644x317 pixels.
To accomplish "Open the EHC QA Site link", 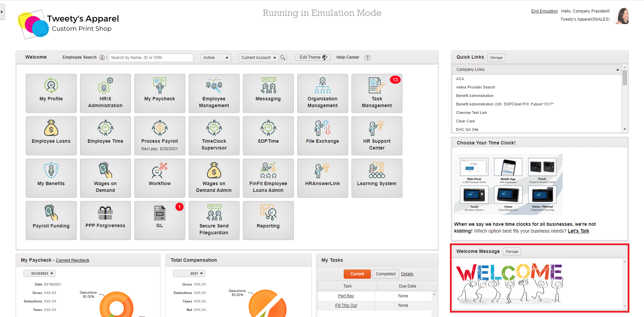I will (x=467, y=130).
